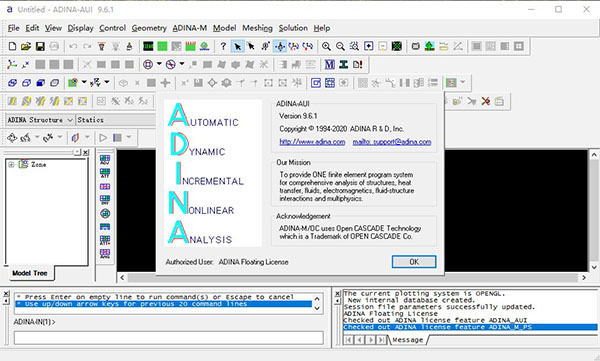The width and height of the screenshot is (600, 361).
Task: Click the blue M ADINA-M icon
Action: [329, 64]
